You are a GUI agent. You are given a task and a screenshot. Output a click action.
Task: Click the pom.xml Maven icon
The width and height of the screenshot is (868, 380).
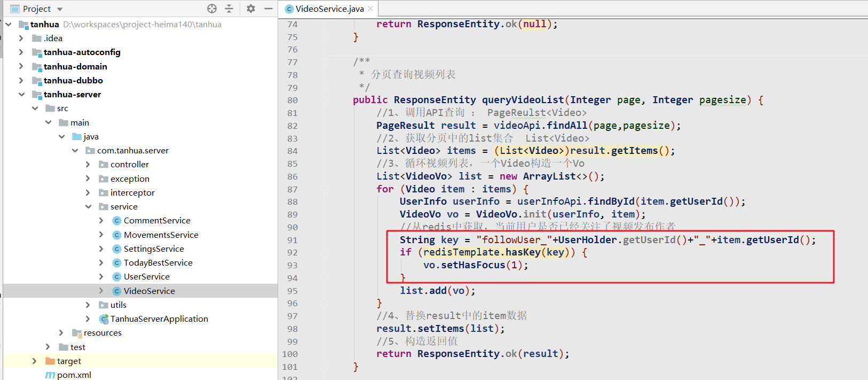pos(50,375)
